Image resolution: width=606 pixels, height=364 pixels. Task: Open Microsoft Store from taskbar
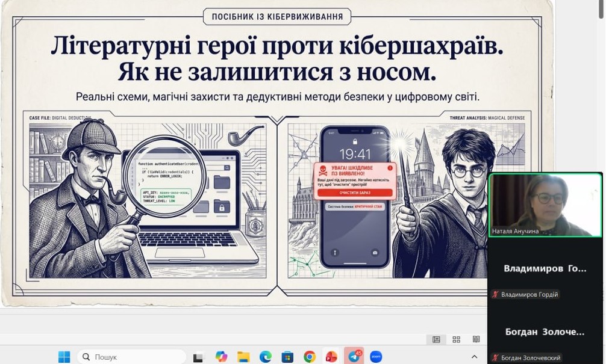coord(287,357)
